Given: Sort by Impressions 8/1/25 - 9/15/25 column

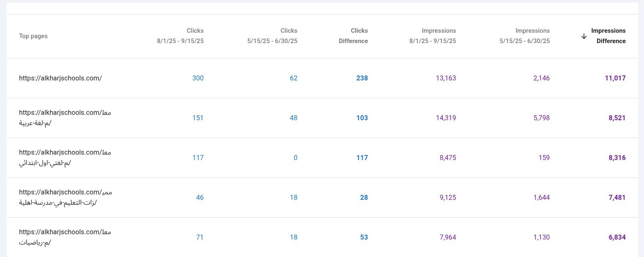Looking at the screenshot, I should 433,36.
